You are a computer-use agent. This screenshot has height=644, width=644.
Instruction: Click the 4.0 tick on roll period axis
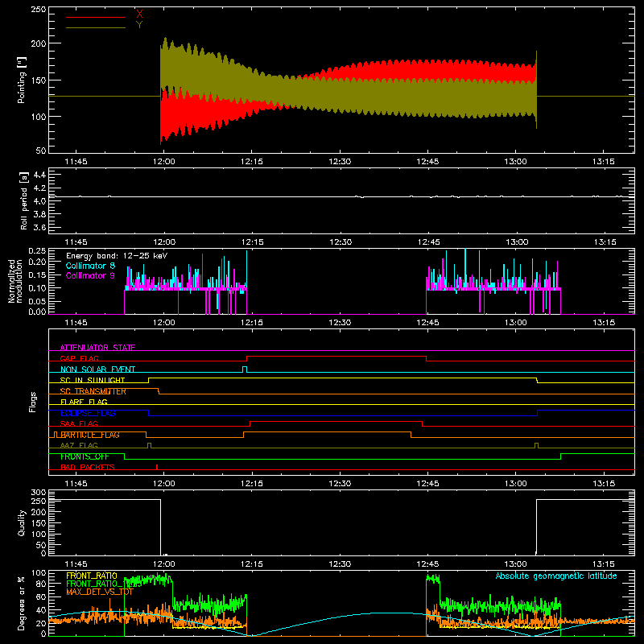pos(39,201)
